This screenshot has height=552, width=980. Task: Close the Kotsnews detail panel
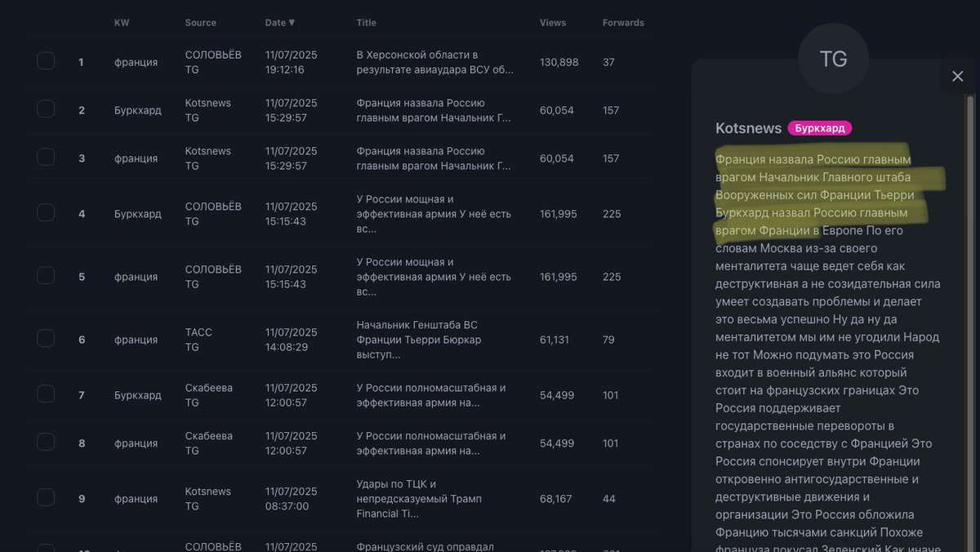pyautogui.click(x=958, y=76)
